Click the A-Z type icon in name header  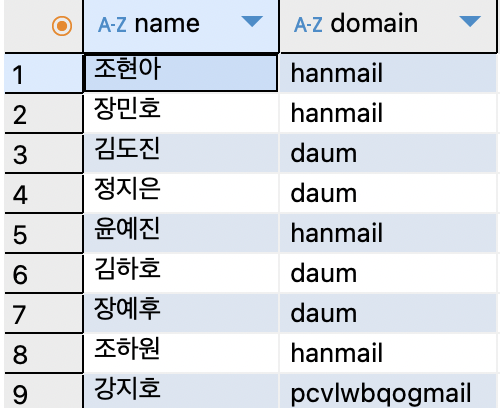(x=112, y=25)
